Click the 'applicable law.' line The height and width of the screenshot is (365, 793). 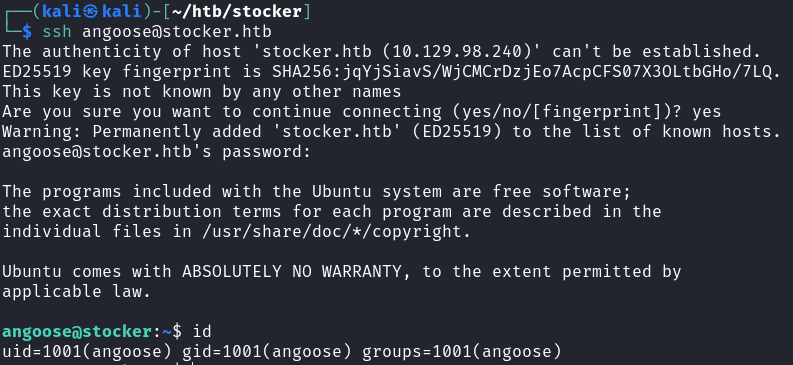[x=76, y=292]
